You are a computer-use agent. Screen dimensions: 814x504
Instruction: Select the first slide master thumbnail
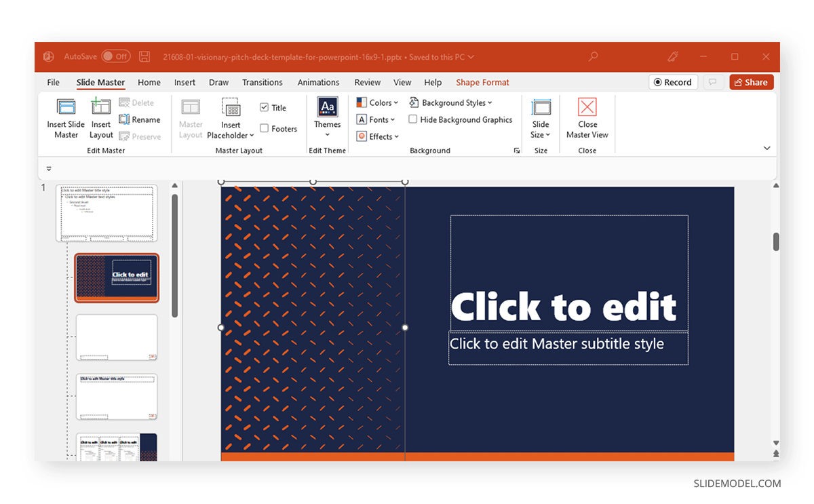[107, 213]
